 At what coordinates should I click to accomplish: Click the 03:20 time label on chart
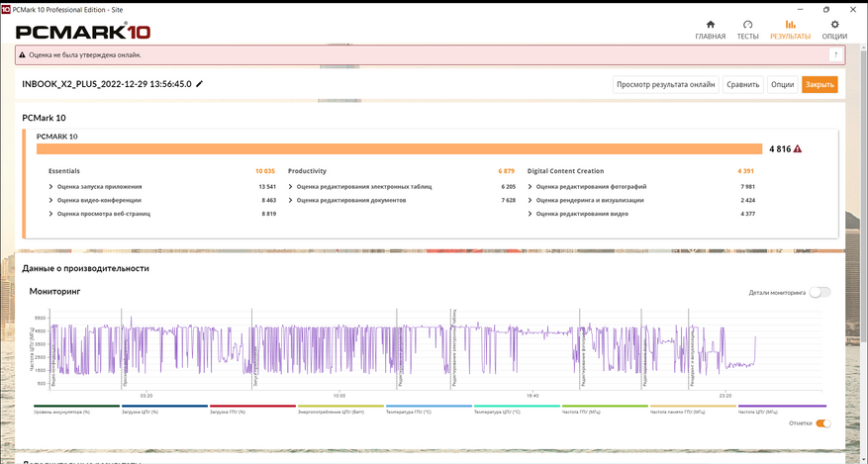point(146,396)
